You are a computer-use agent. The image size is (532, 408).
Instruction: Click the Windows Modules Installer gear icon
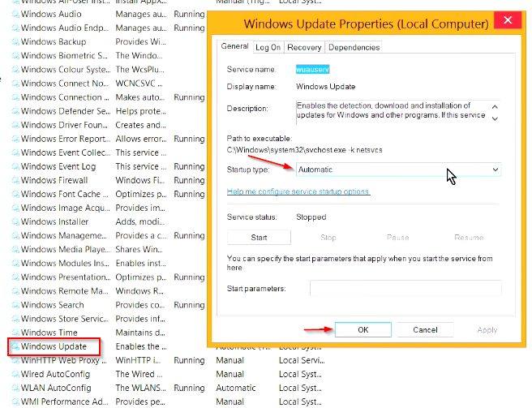point(15,264)
